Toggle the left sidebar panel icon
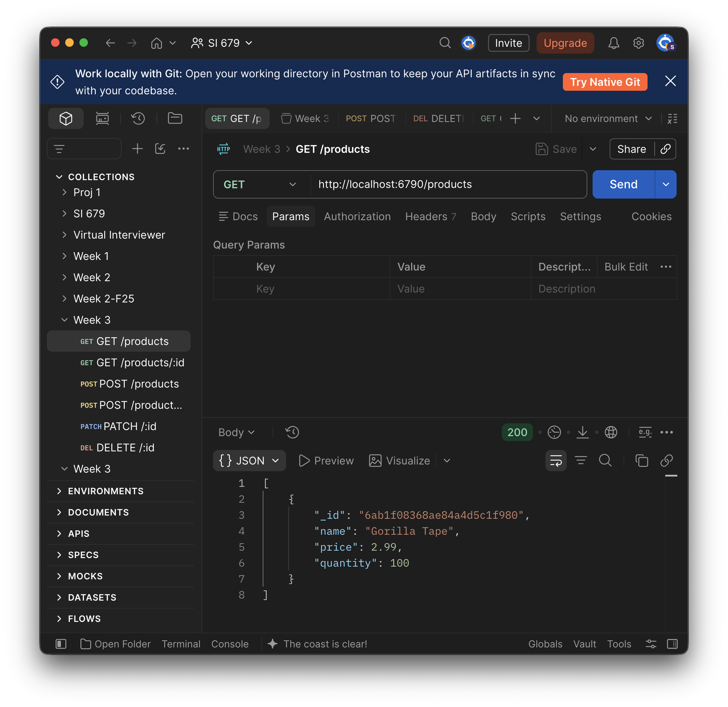Screen dimensions: 728x707 click(x=61, y=644)
